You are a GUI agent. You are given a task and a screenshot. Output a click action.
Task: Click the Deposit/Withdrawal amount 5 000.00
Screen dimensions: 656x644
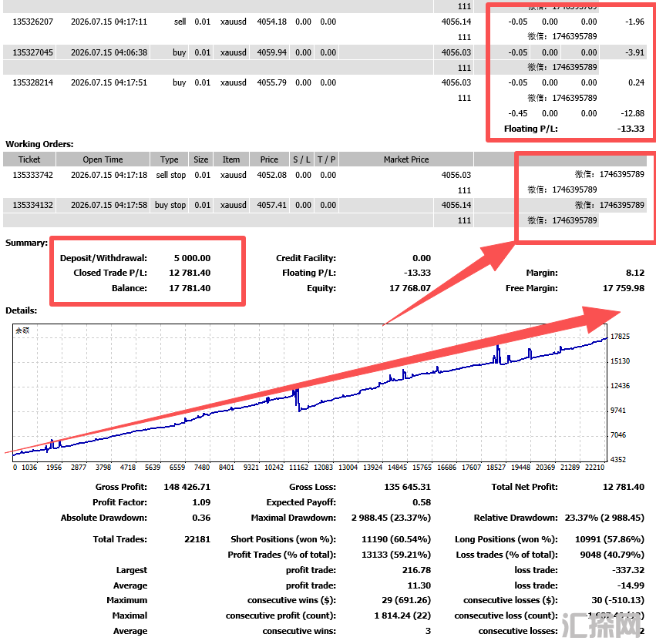[193, 258]
